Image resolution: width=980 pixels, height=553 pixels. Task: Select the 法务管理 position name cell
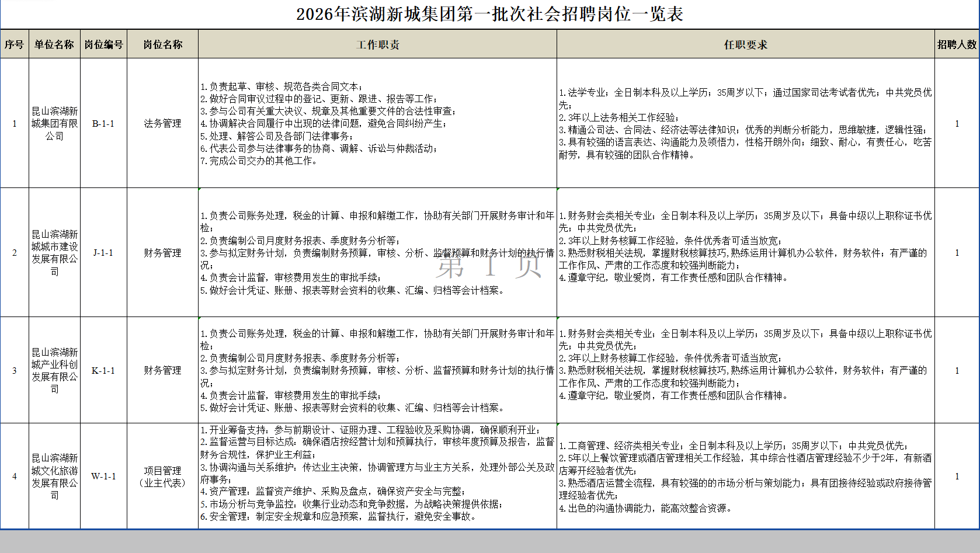coord(162,124)
